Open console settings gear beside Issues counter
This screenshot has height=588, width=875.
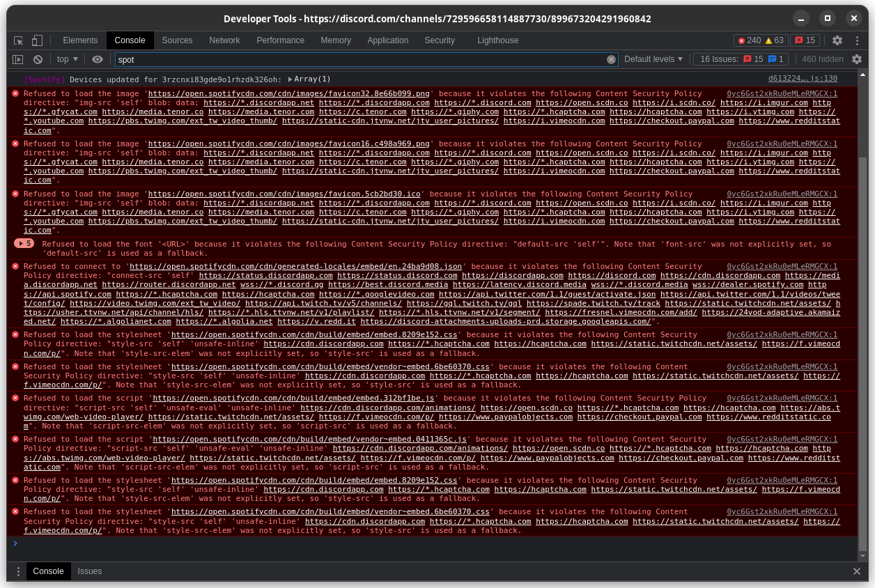(x=857, y=59)
